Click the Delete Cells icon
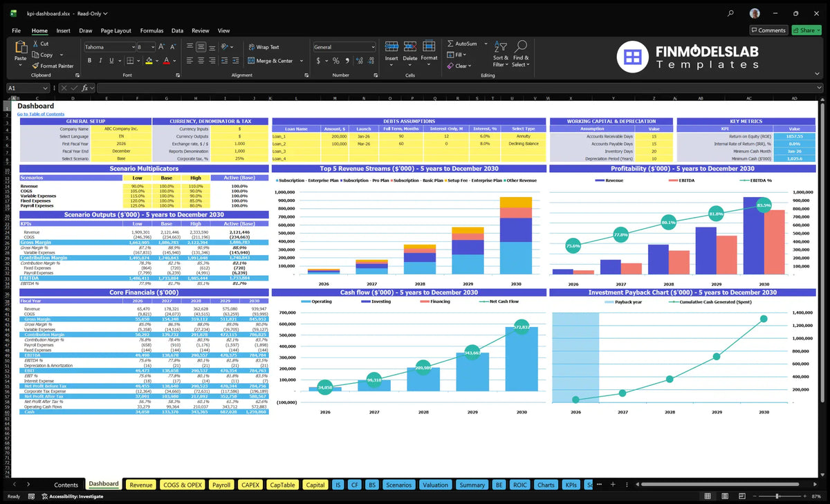830x504 pixels. (x=410, y=46)
